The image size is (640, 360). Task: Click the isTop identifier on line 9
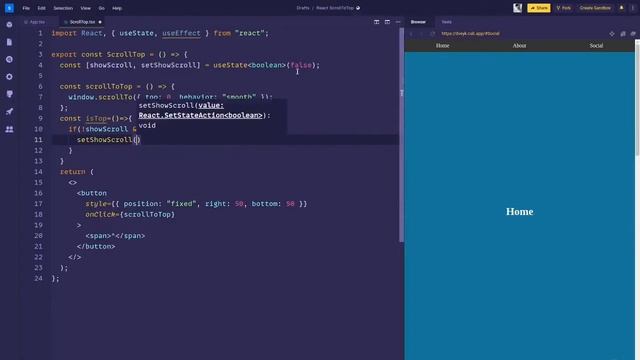pos(96,118)
